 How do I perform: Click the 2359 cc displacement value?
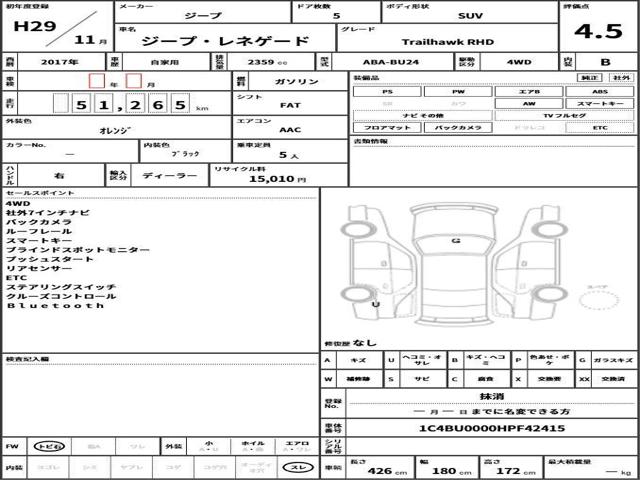pyautogui.click(x=267, y=62)
